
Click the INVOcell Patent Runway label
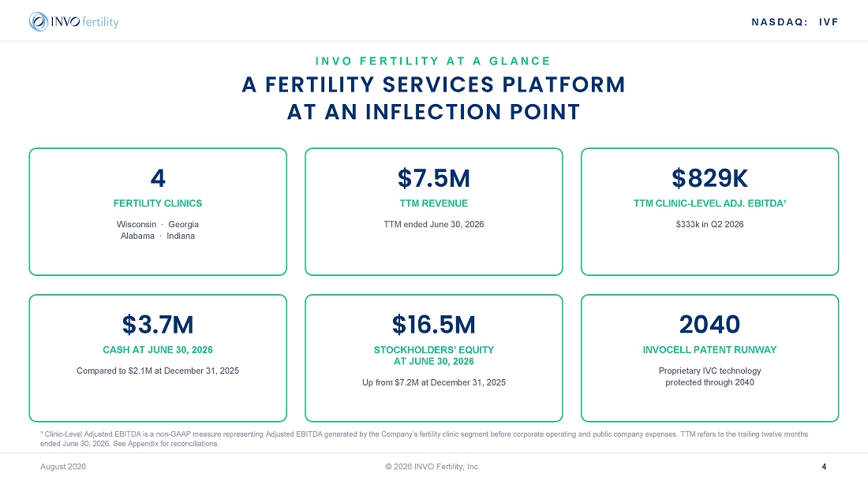coord(709,350)
